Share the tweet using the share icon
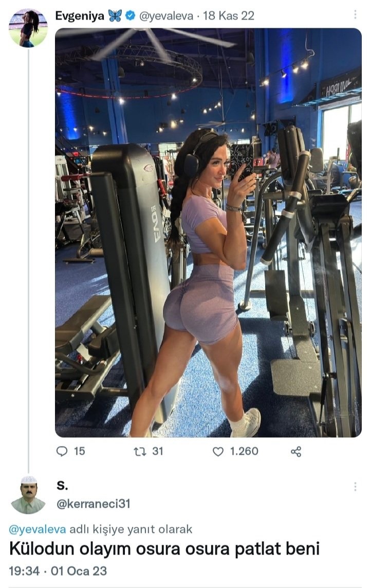The height and width of the screenshot is (588, 370). (296, 452)
